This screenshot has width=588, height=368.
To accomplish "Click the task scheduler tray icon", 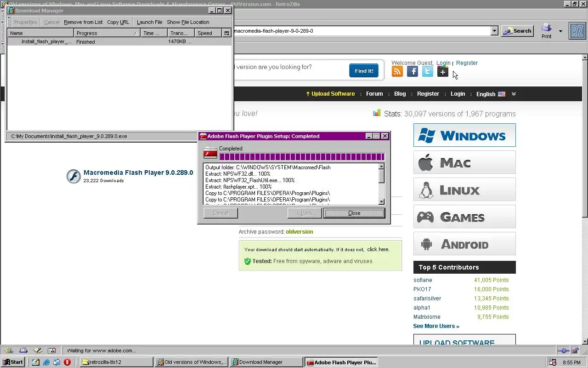I will tap(553, 362).
